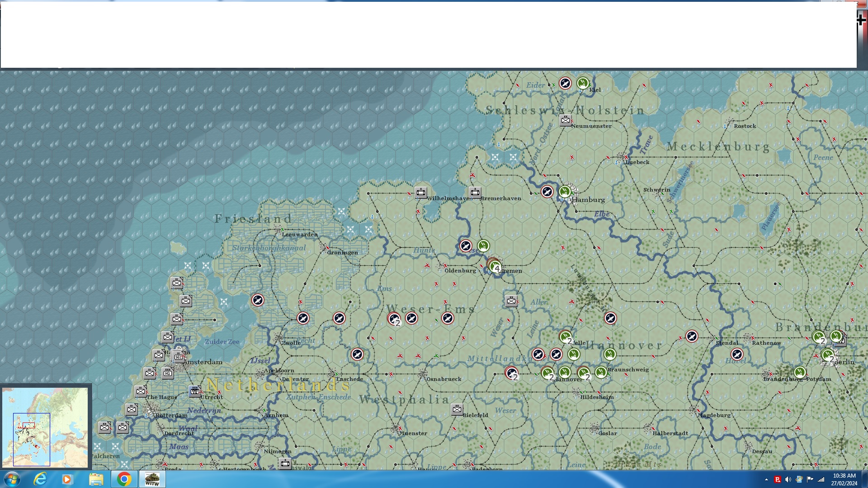This screenshot has width=868, height=488.
Task: Click the Europe minimap overview
Action: tap(45, 427)
